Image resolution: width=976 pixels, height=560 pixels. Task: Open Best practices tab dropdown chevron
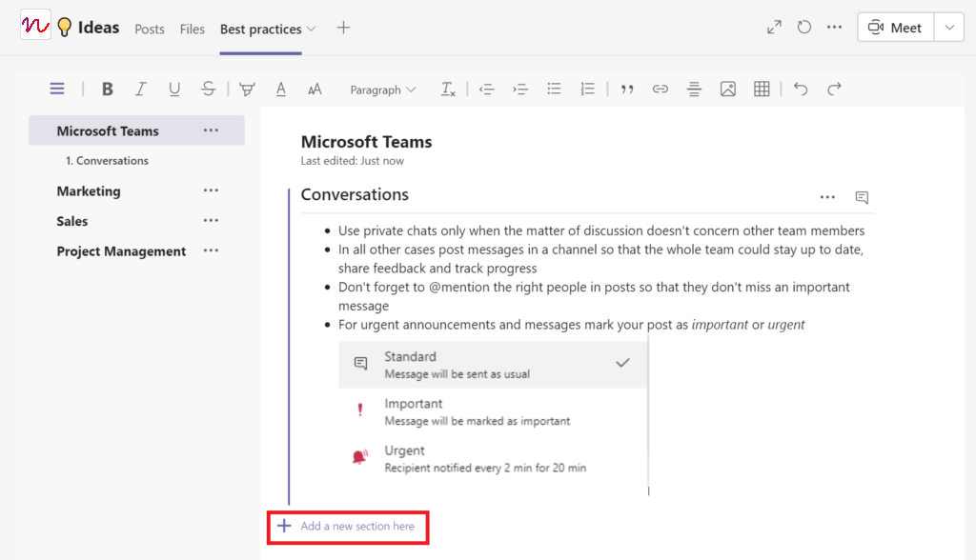tap(312, 29)
